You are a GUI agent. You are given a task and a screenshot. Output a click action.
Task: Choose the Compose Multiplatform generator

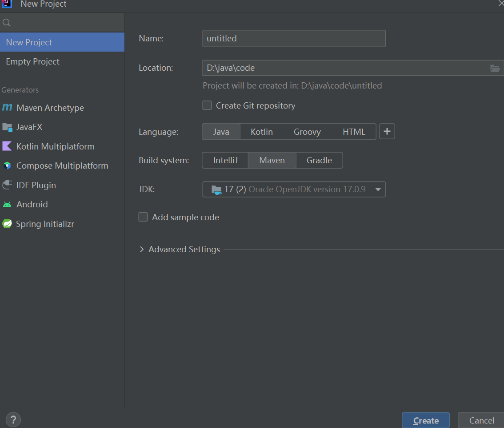pyautogui.click(x=62, y=166)
